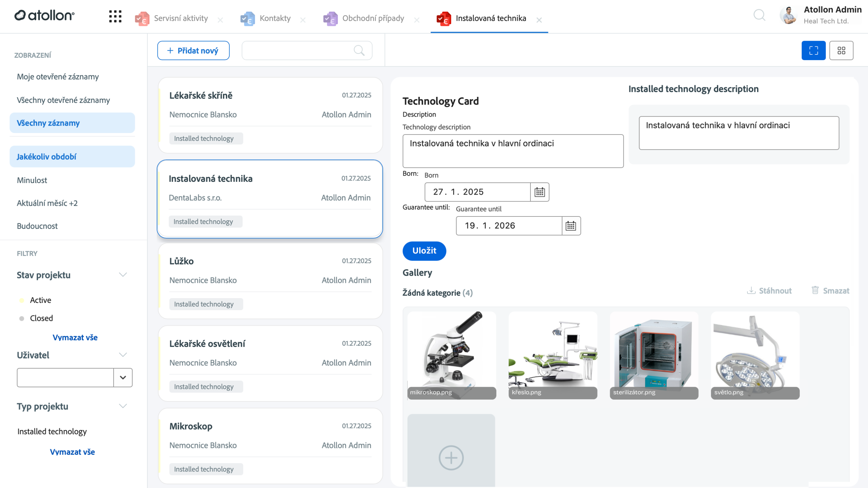Close the Kontakty tab
The height and width of the screenshot is (488, 868).
tap(303, 20)
